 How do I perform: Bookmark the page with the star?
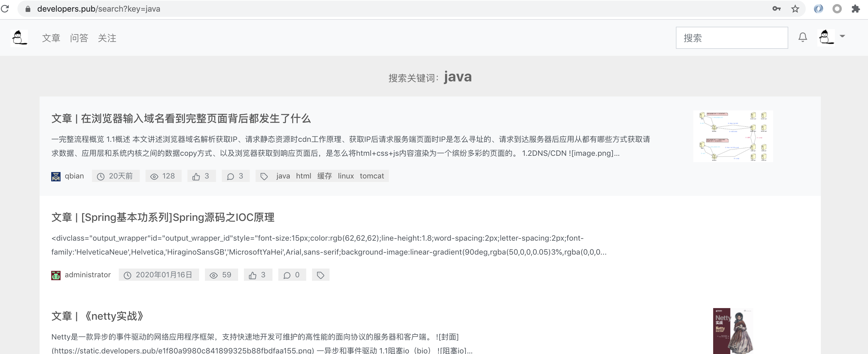795,9
